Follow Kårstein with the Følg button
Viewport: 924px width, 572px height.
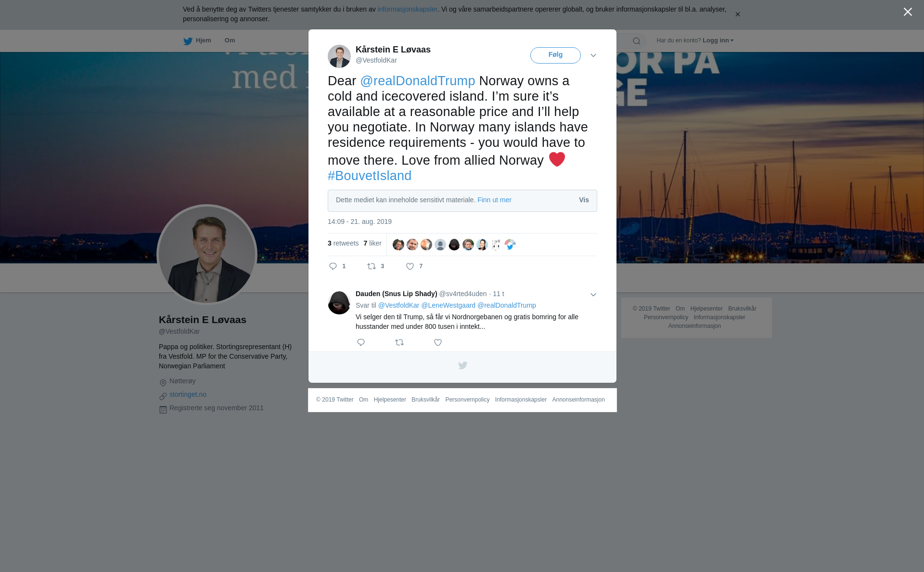pyautogui.click(x=555, y=55)
